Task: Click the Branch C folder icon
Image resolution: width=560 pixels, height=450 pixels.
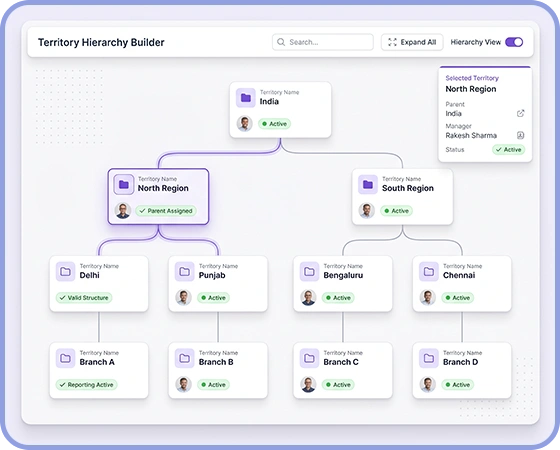Action: click(309, 358)
